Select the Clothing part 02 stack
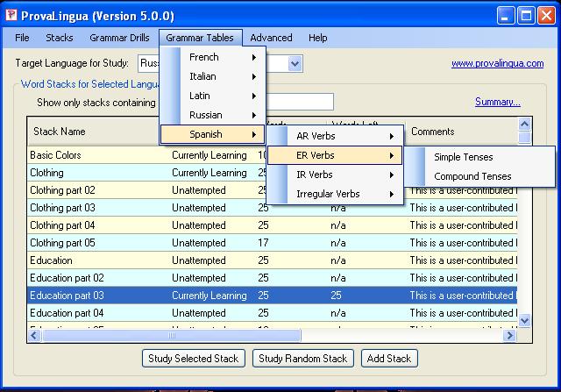Viewport: 561px width, 392px height. click(x=272, y=190)
